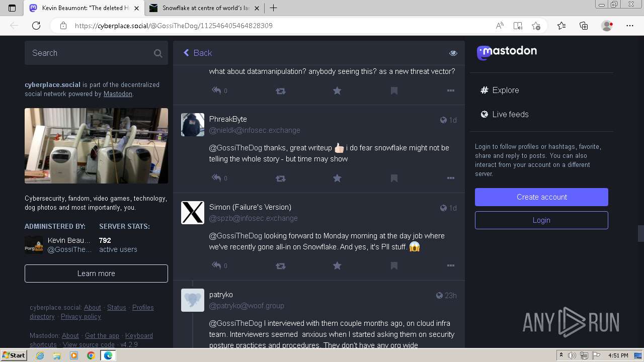Image resolution: width=644 pixels, height=362 pixels.
Task: Open the Get the app link
Action: (x=102, y=336)
